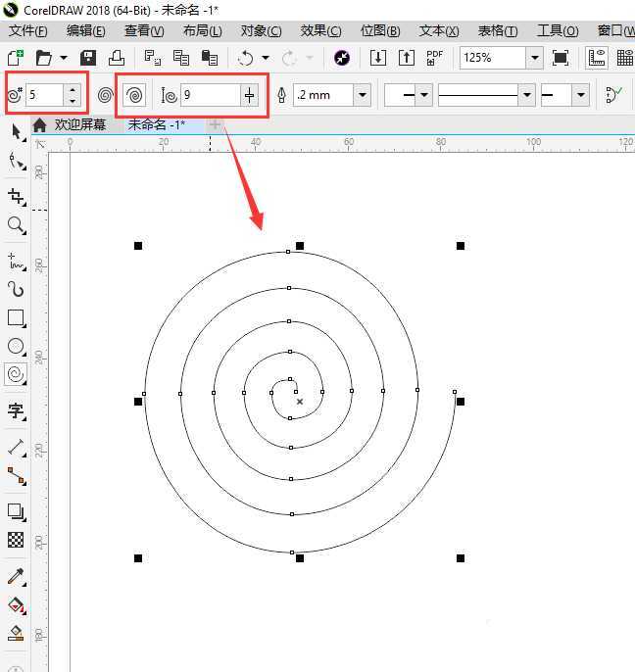The image size is (635, 672).
Task: Switch to the 欢迎屏幕 tab
Action: [x=79, y=125]
